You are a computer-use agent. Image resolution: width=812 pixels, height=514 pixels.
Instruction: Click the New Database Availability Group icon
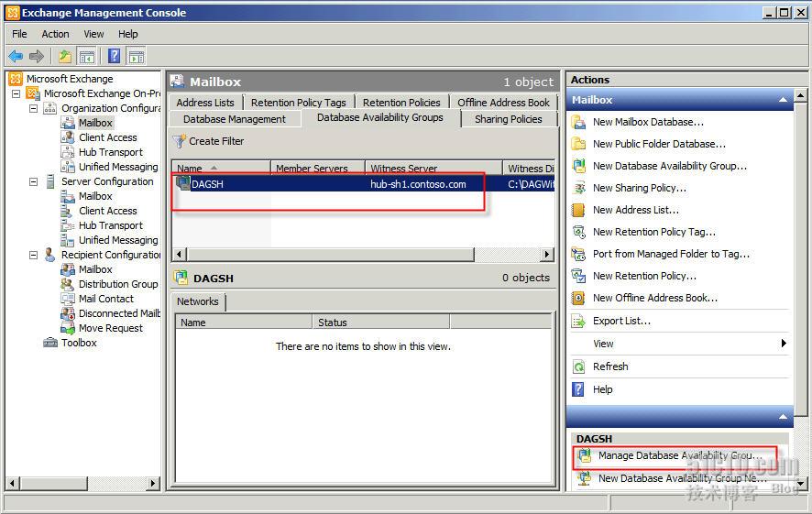578,166
